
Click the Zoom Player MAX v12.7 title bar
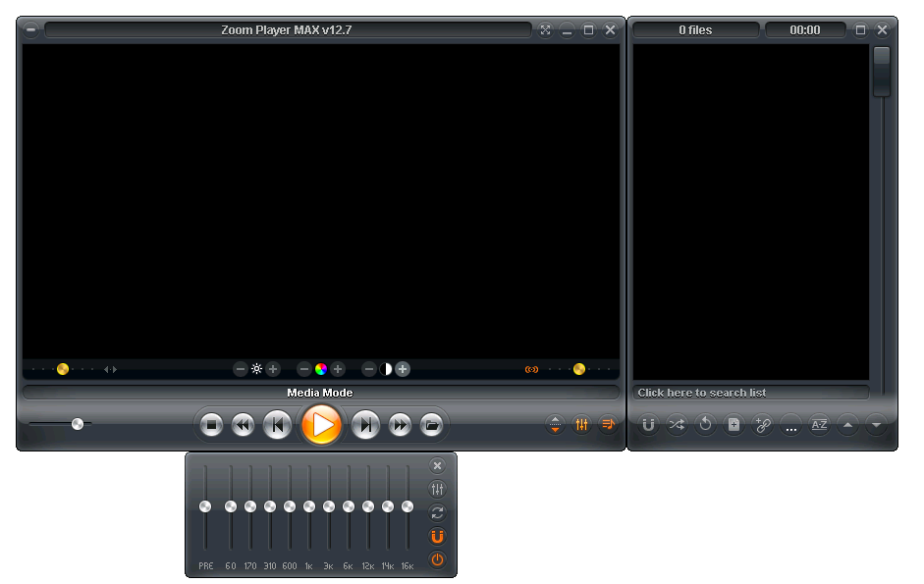[x=287, y=30]
